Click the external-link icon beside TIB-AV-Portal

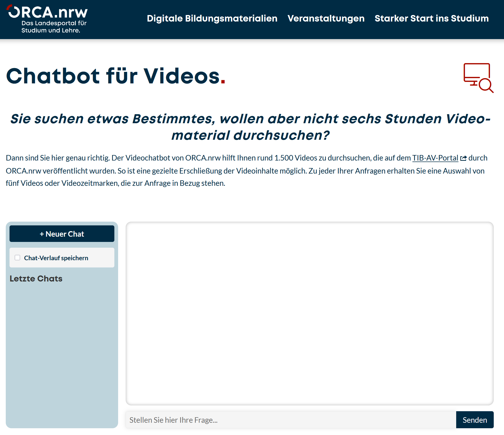[463, 158]
